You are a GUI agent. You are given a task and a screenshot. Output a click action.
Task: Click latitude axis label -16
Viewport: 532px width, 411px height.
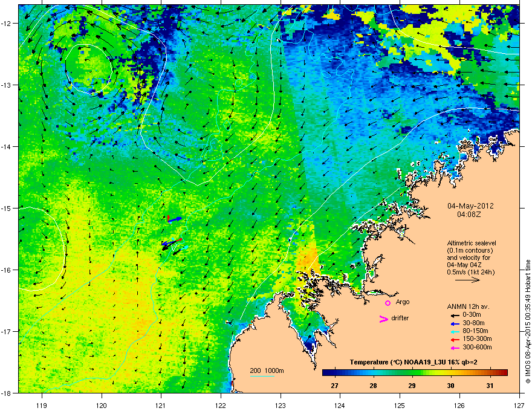(7, 270)
